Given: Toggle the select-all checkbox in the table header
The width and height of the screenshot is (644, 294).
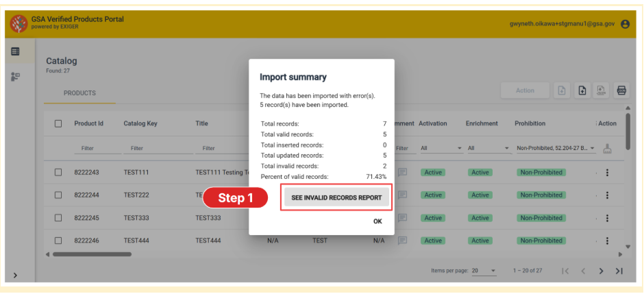Looking at the screenshot, I should tap(58, 123).
